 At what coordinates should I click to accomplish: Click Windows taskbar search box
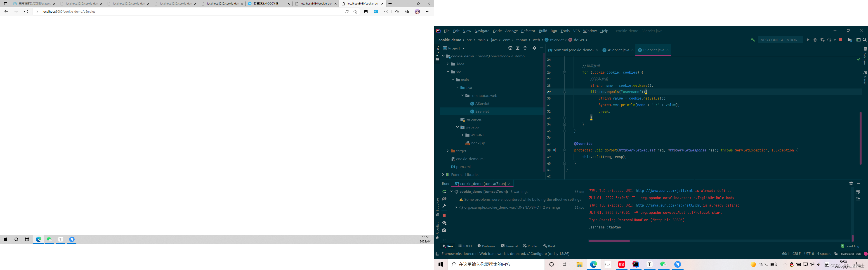click(x=496, y=264)
